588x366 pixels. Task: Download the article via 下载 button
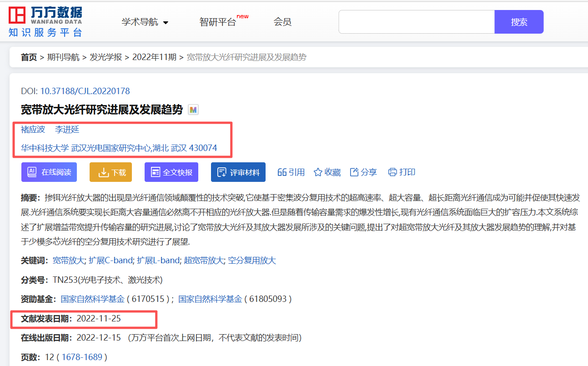(111, 172)
